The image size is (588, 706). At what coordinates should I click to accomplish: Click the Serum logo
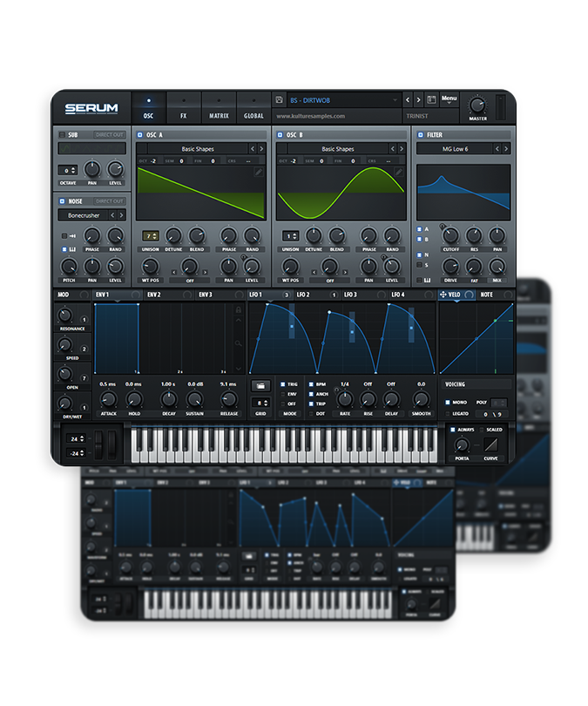tap(91, 109)
